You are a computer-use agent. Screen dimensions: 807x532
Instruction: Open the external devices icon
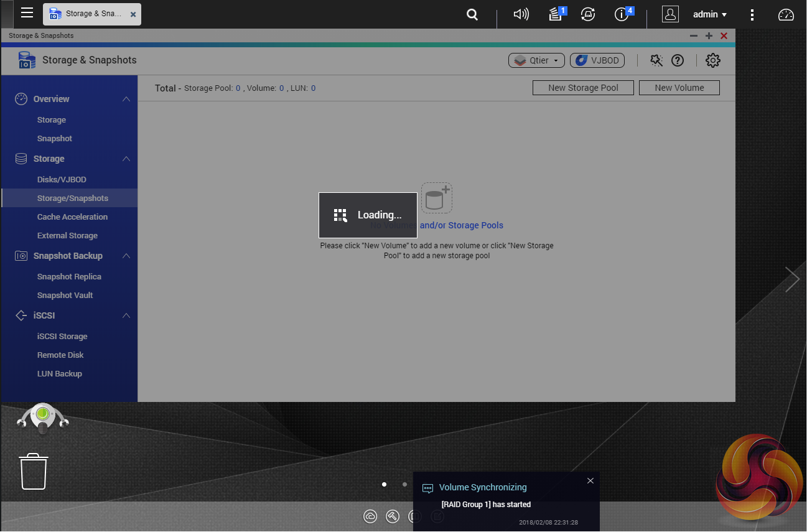587,14
